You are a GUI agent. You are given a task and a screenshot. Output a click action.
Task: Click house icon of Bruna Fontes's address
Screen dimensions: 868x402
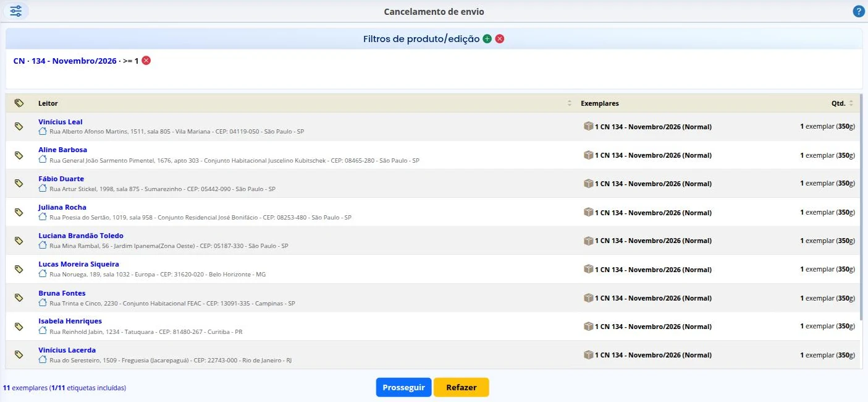coord(43,302)
